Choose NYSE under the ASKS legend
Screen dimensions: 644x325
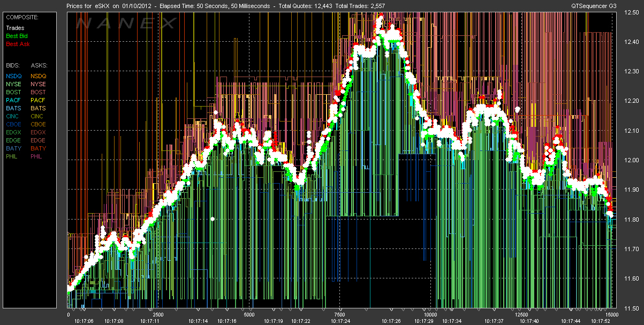(39, 84)
